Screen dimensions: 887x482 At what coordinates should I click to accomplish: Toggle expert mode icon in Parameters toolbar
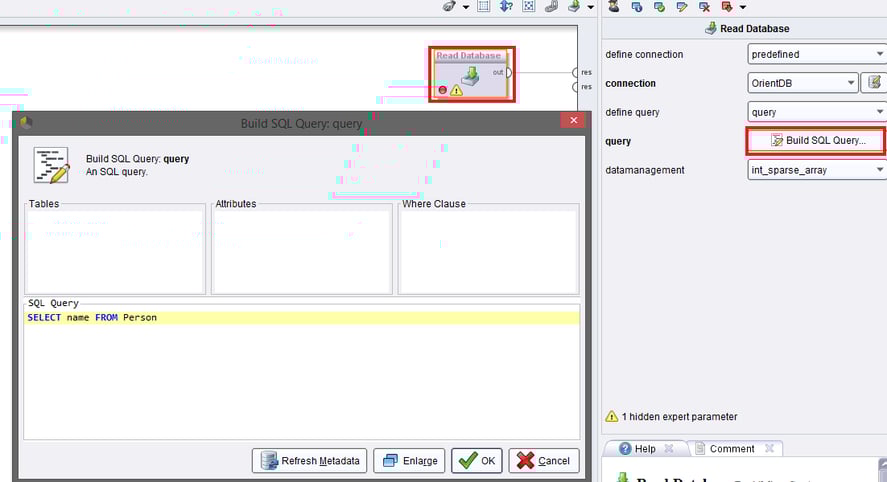click(x=614, y=6)
